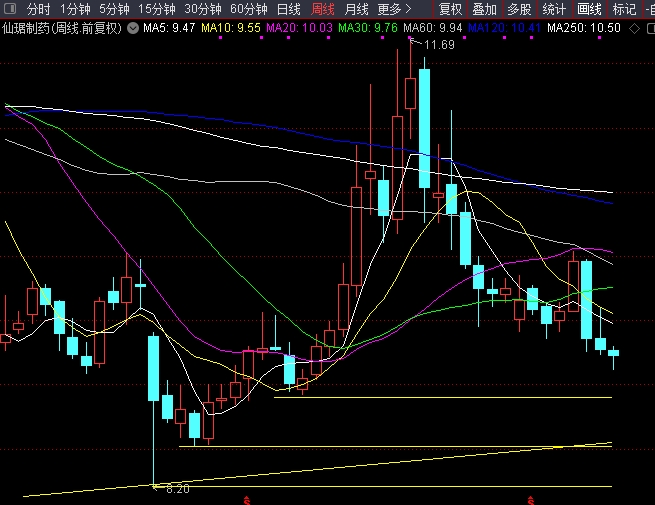
Task: Switch to the 日线 daily chart
Action: pyautogui.click(x=289, y=9)
